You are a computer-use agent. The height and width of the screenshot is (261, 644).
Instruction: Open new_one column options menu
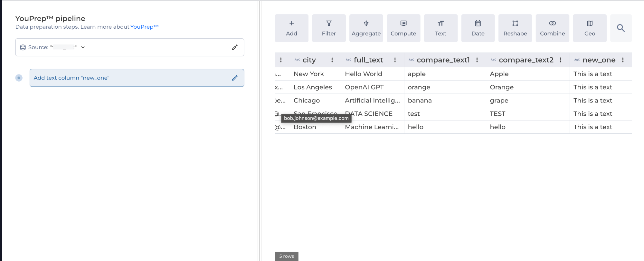click(x=623, y=60)
